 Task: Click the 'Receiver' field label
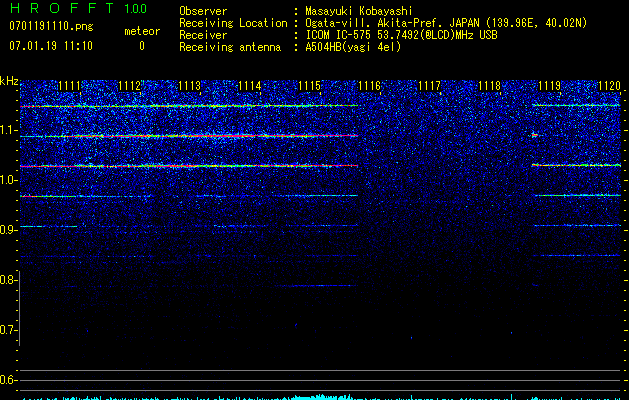point(203,35)
